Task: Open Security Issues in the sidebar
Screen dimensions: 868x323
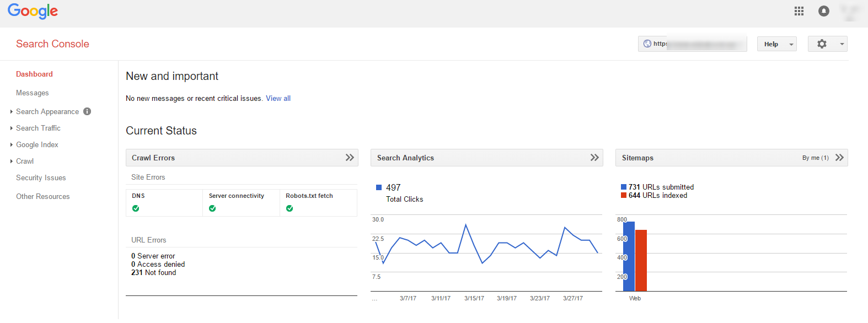Action: coord(41,177)
